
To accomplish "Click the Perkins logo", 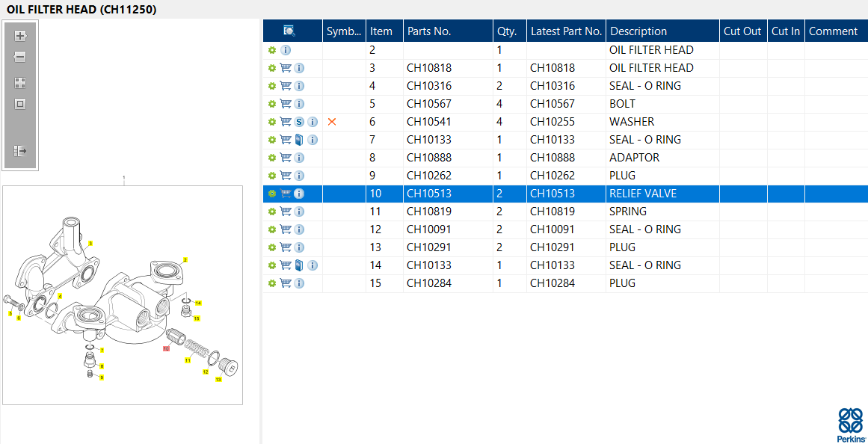I will pyautogui.click(x=851, y=425).
